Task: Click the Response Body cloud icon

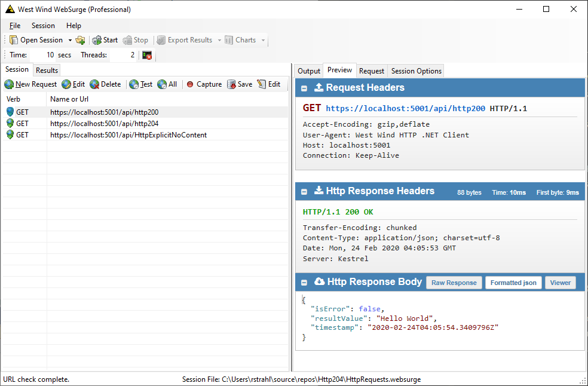Action: [x=320, y=281]
